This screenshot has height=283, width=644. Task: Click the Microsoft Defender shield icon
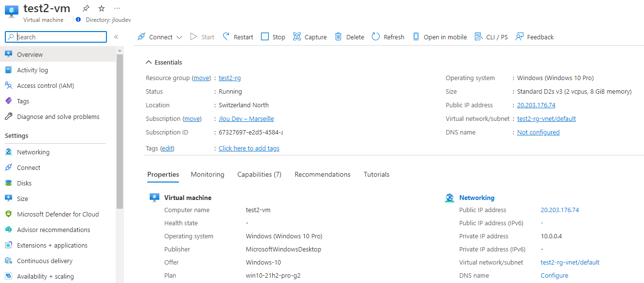[8, 214]
